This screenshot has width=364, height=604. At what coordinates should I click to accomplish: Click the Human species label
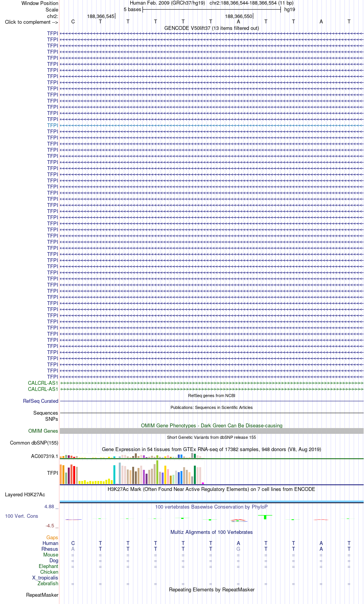[x=50, y=543]
